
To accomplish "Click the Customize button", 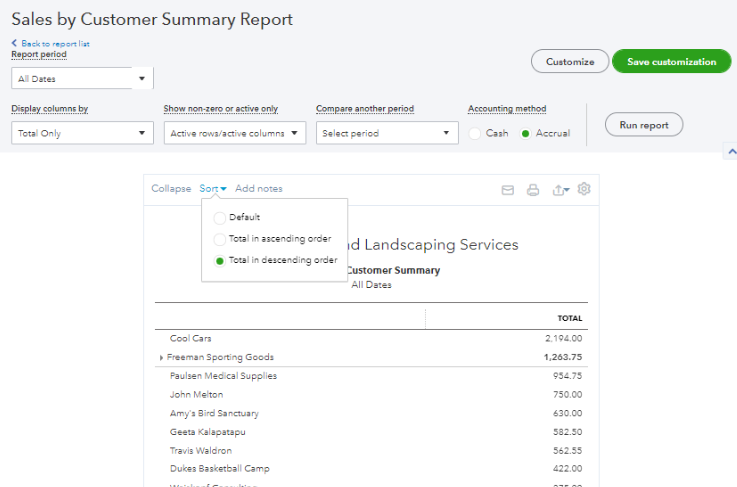I will tap(569, 62).
